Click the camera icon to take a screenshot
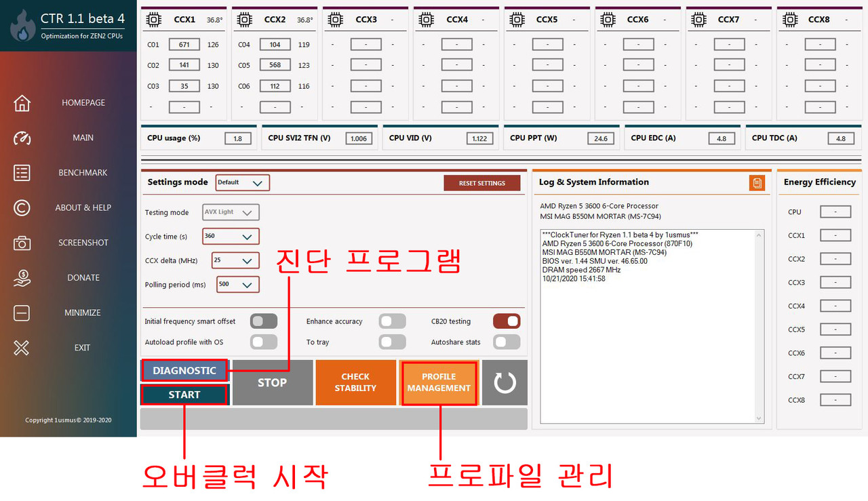The image size is (868, 501). [x=22, y=243]
